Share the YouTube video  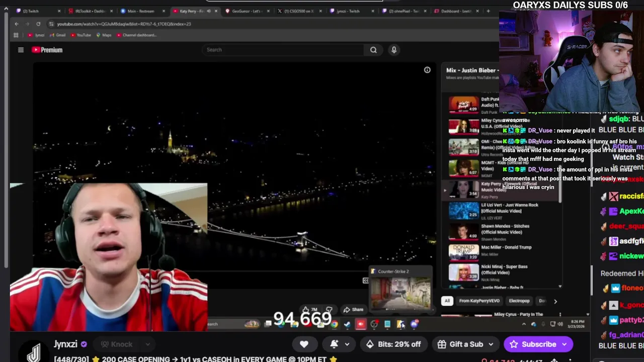click(x=353, y=309)
